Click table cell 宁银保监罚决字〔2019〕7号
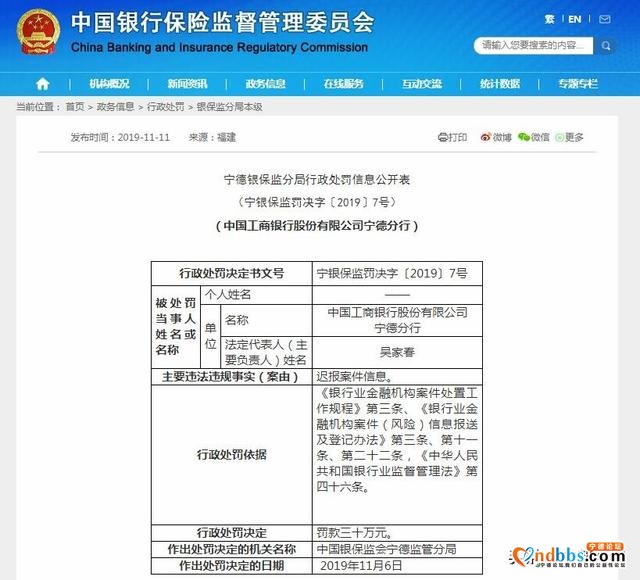 pyautogui.click(x=392, y=273)
